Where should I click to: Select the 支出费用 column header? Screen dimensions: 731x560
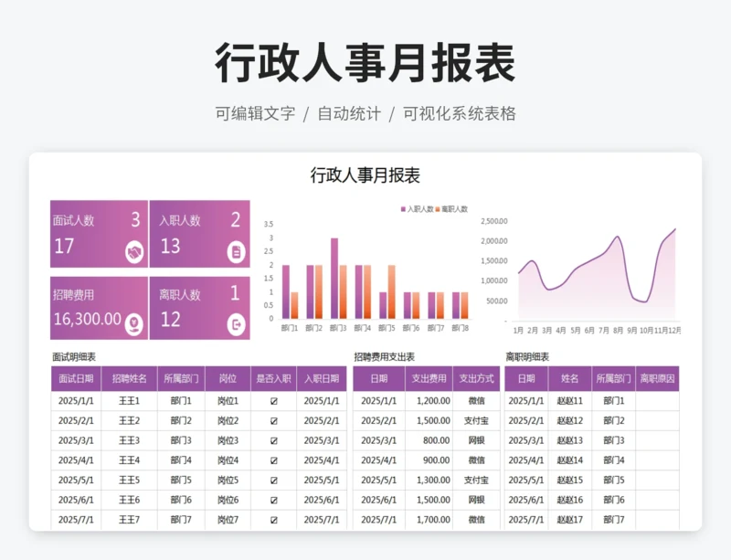[x=429, y=378]
